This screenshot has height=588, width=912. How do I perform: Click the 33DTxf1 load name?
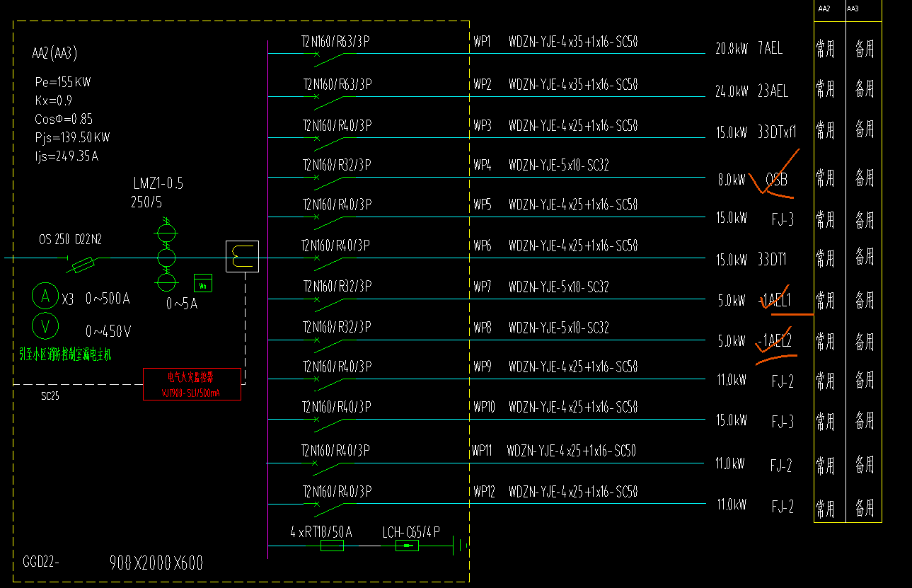[777, 132]
